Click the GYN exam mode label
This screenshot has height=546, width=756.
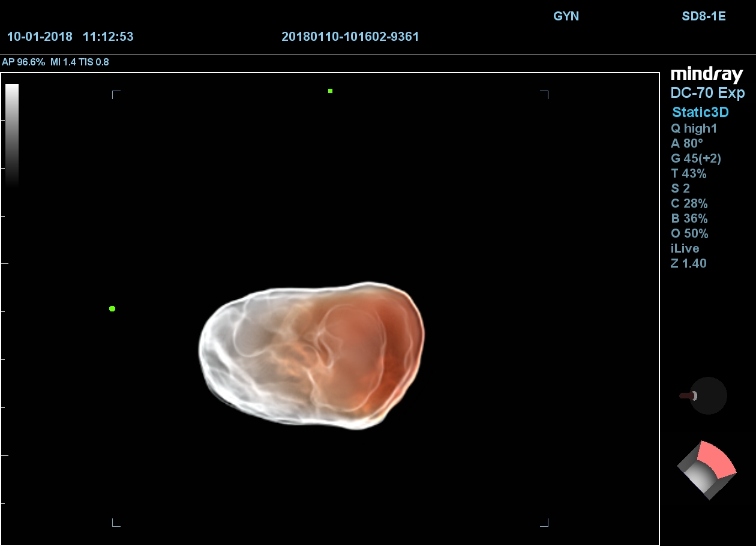(566, 16)
